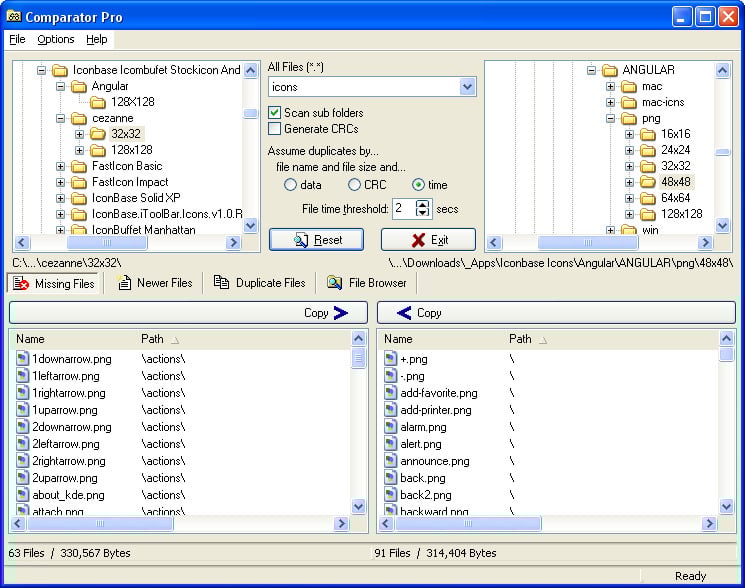Image resolution: width=745 pixels, height=588 pixels.
Task: Click the 48x48 folder icon
Action: pos(647,182)
